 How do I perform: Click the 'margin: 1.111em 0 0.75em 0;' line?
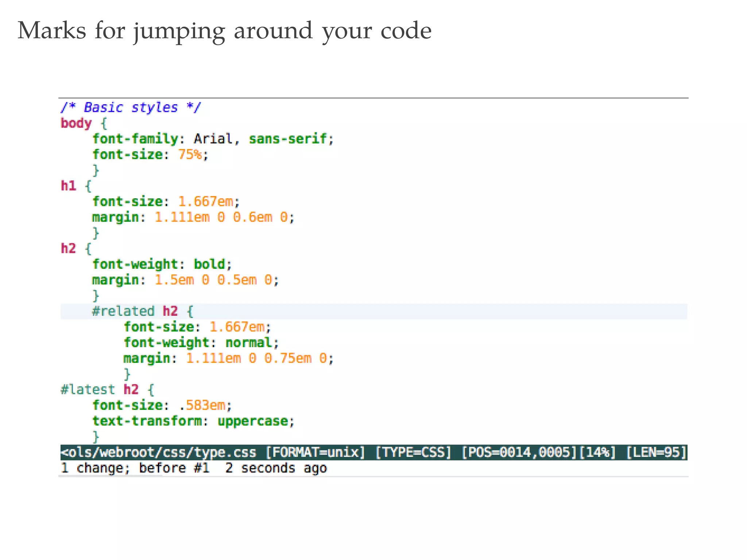(x=228, y=358)
